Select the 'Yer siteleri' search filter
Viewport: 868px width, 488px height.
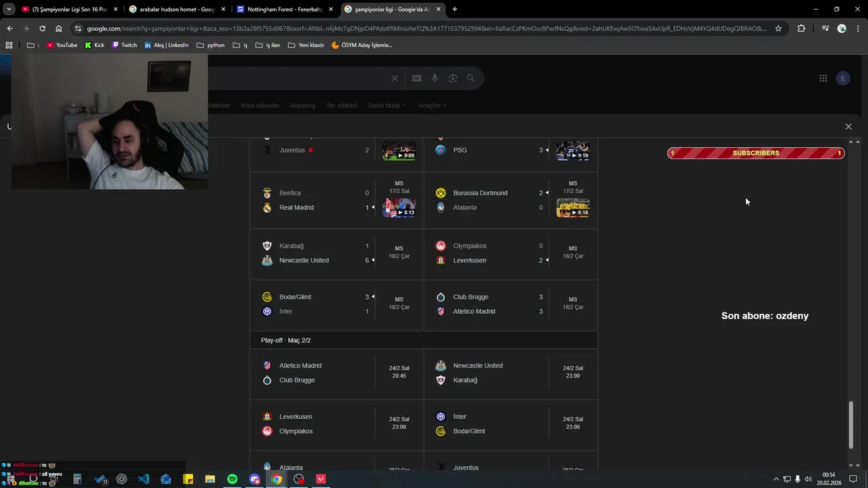342,106
